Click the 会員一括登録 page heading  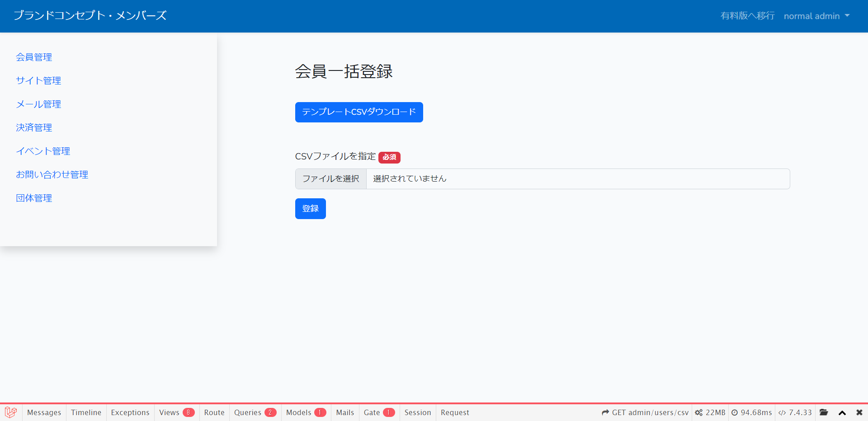344,71
